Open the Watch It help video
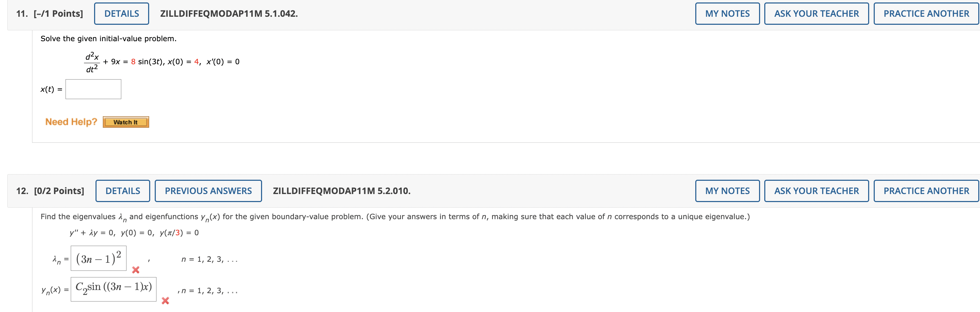Image resolution: width=980 pixels, height=312 pixels. coord(125,122)
